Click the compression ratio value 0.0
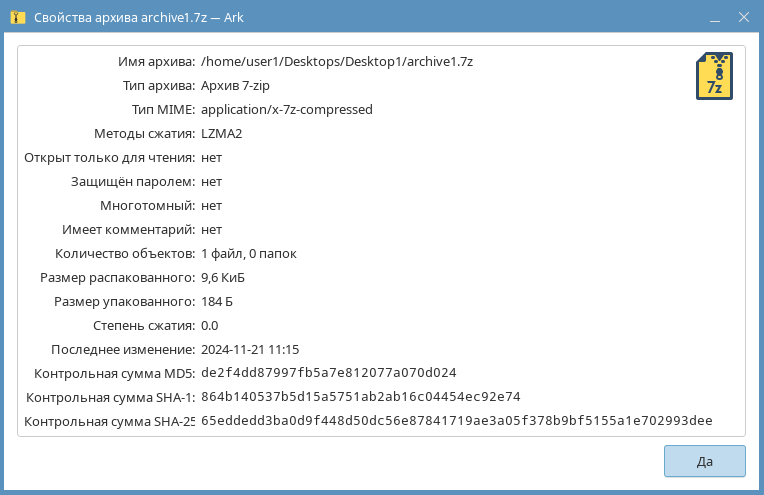 (209, 325)
